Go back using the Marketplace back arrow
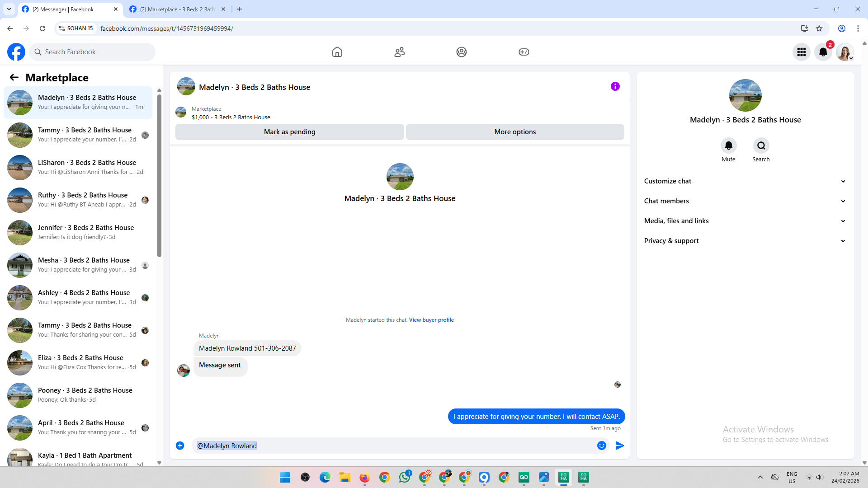The height and width of the screenshot is (488, 868). (14, 77)
